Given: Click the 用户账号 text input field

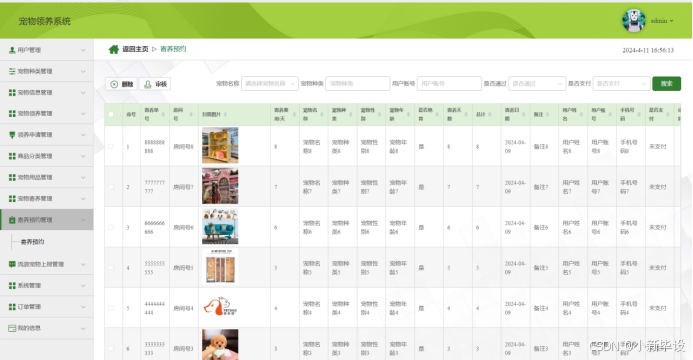Looking at the screenshot, I should coord(449,83).
